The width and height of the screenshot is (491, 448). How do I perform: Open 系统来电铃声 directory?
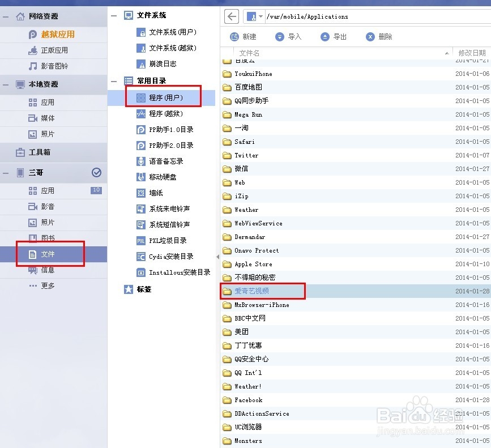(163, 209)
